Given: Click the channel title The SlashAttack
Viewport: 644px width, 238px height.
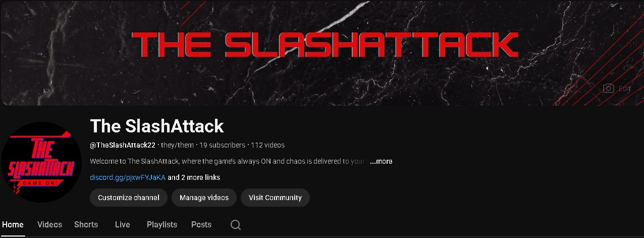Looking at the screenshot, I should tap(157, 126).
